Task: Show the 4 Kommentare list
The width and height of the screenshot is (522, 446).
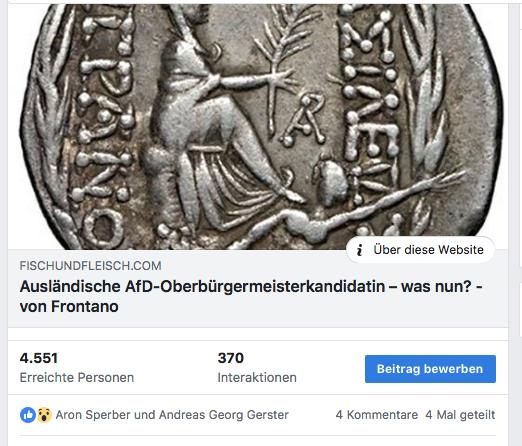Action: point(377,415)
